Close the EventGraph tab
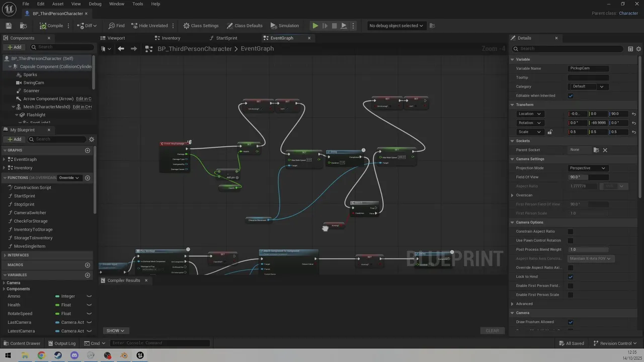Screen dimensions: 644x362 click(309, 38)
